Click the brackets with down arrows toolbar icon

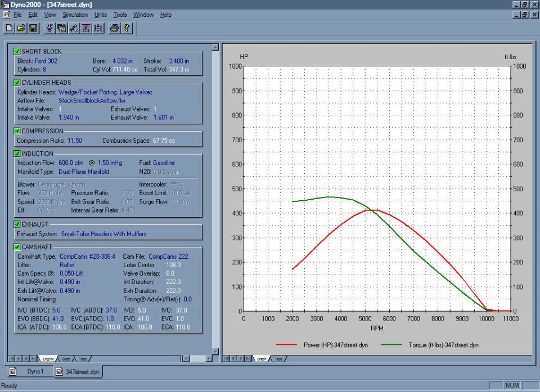pos(98,28)
